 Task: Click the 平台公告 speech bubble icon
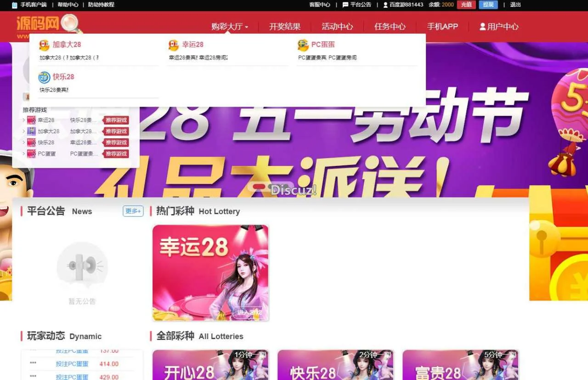click(x=345, y=5)
